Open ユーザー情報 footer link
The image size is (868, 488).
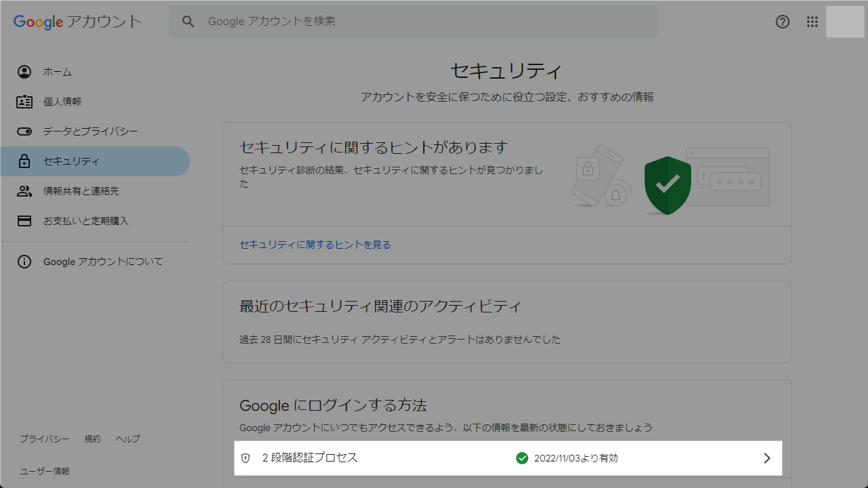pyautogui.click(x=45, y=471)
